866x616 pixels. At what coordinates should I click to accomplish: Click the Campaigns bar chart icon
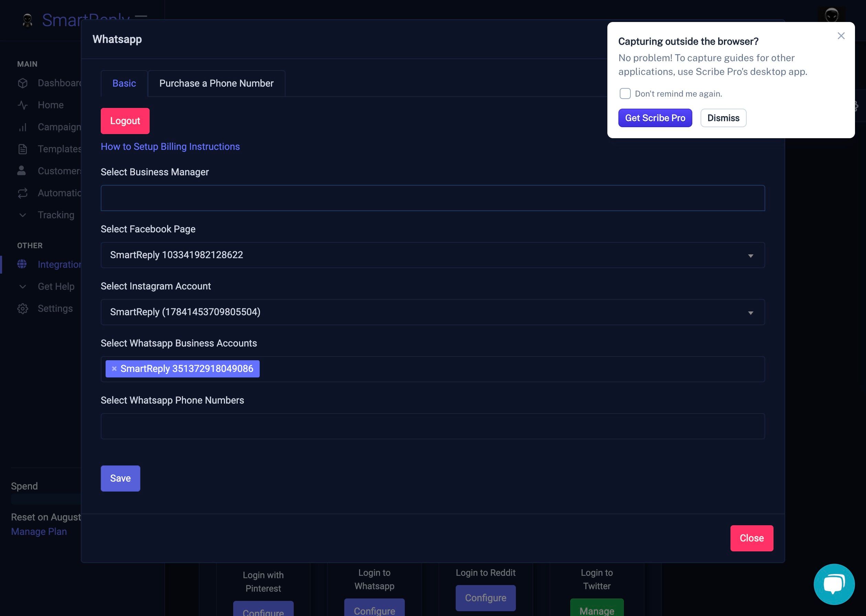23,127
